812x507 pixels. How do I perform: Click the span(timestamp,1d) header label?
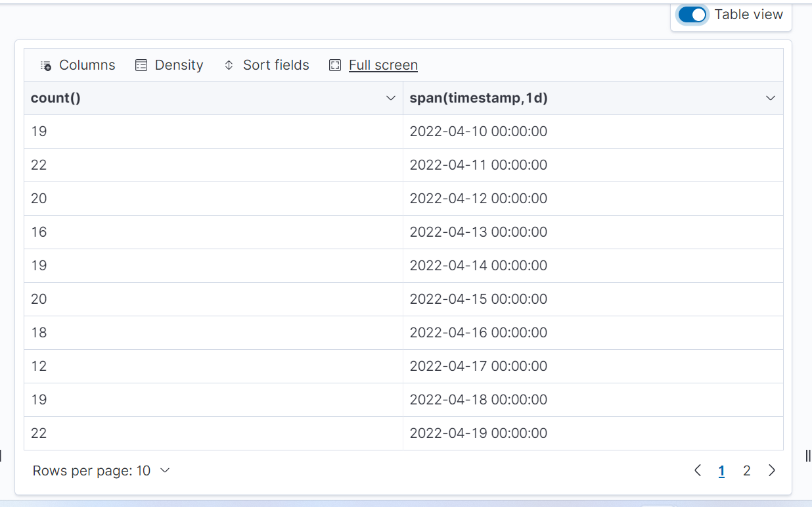479,98
